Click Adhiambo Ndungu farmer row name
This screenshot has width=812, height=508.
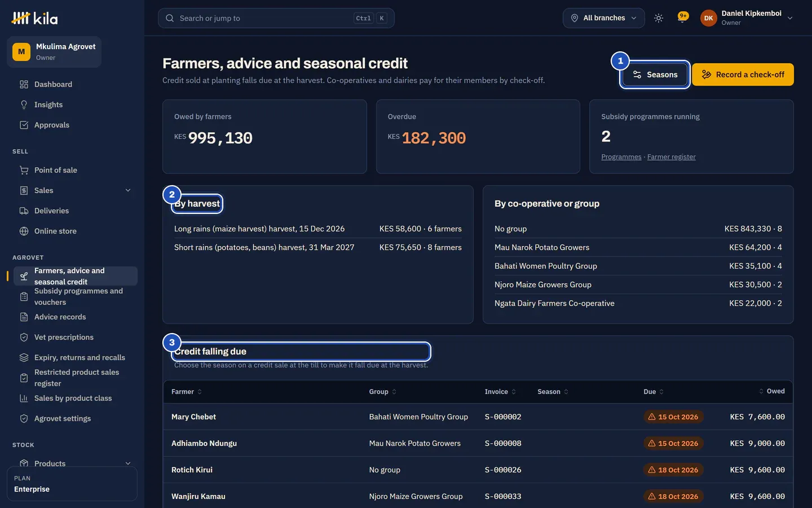pyautogui.click(x=204, y=444)
